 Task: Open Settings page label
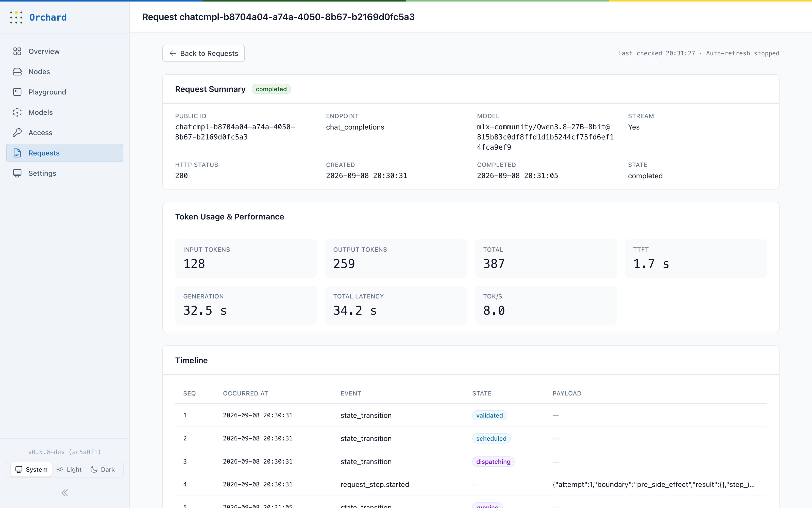point(42,173)
